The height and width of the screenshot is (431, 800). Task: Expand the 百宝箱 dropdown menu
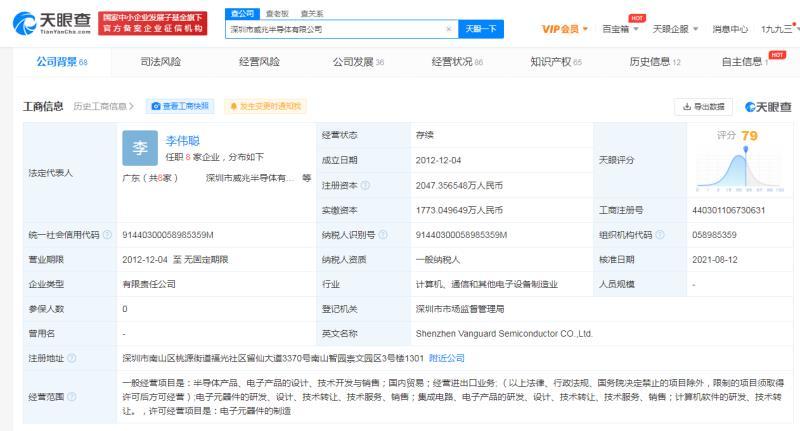pyautogui.click(x=621, y=30)
